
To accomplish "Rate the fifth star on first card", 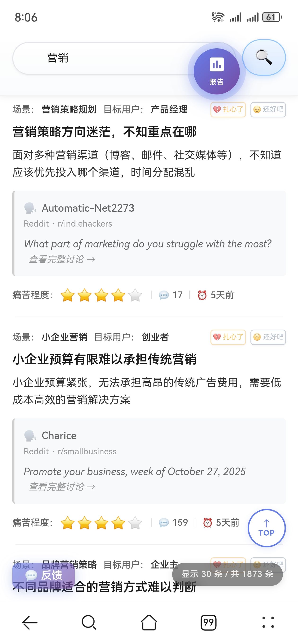I will [135, 295].
